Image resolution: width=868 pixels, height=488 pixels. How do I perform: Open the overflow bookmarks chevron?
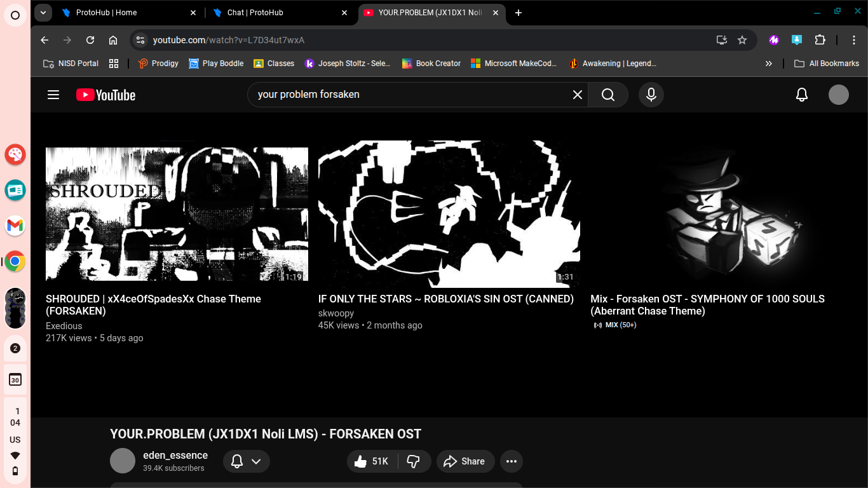[x=769, y=63]
